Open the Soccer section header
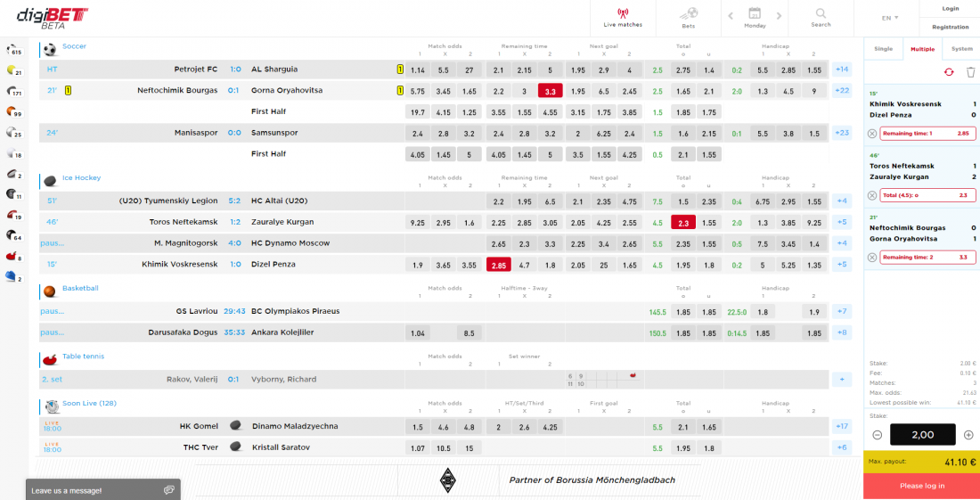 point(74,46)
